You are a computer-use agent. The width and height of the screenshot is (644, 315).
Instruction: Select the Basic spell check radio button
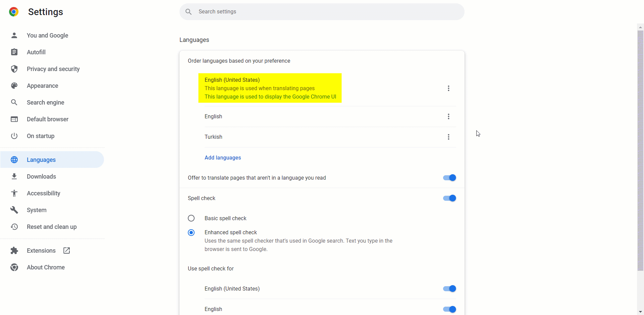click(x=191, y=218)
